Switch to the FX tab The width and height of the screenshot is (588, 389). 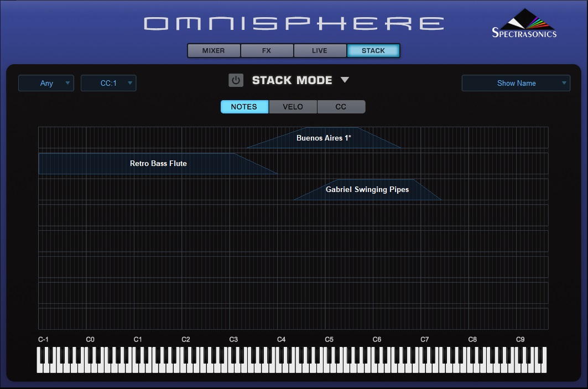[267, 51]
